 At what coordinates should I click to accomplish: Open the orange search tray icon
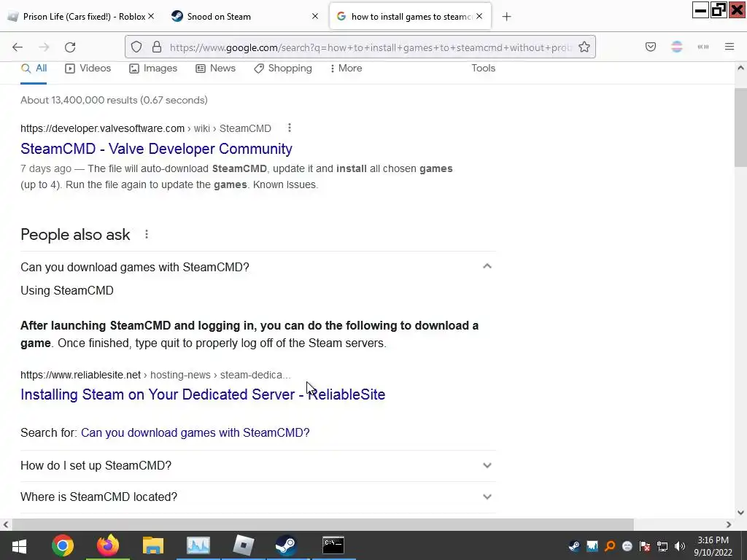610,545
